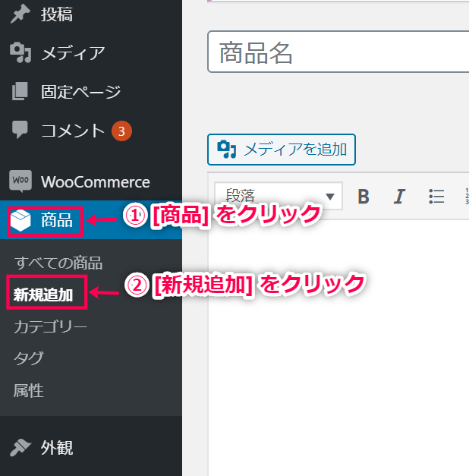
Task: Open the 段落 paragraph format dropdown
Action: click(x=279, y=196)
